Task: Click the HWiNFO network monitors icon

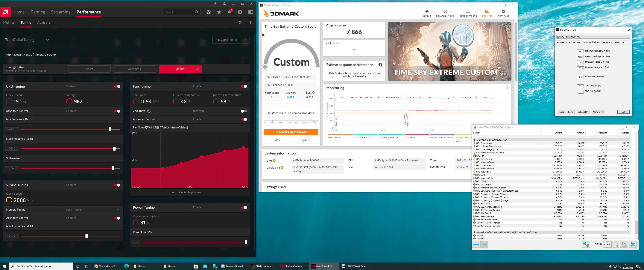Action: (x=586, y=244)
